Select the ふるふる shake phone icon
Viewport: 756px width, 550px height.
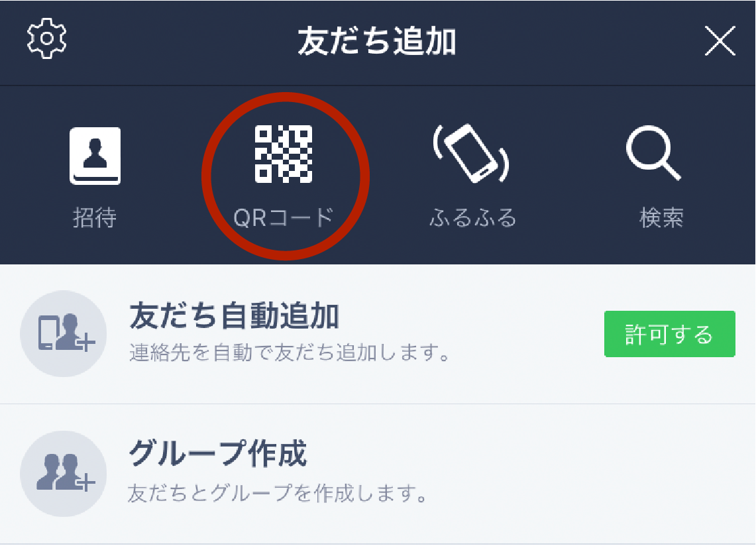pyautogui.click(x=472, y=153)
